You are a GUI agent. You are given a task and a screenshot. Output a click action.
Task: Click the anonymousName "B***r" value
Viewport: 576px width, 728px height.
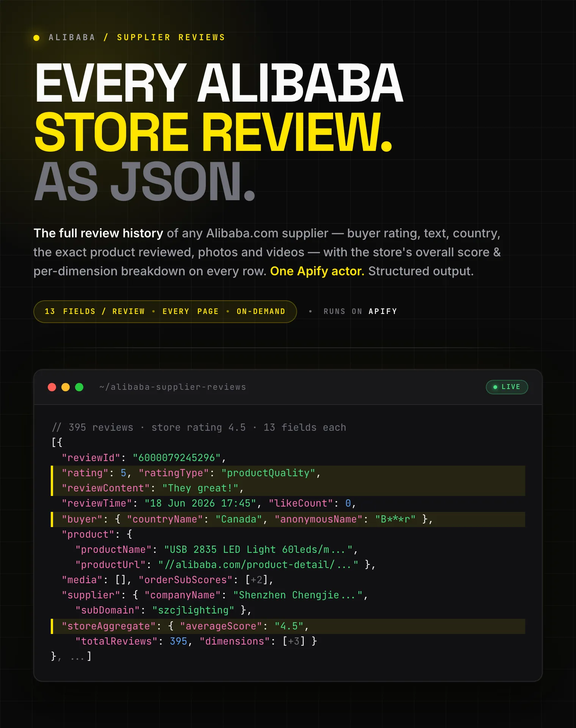coord(395,519)
